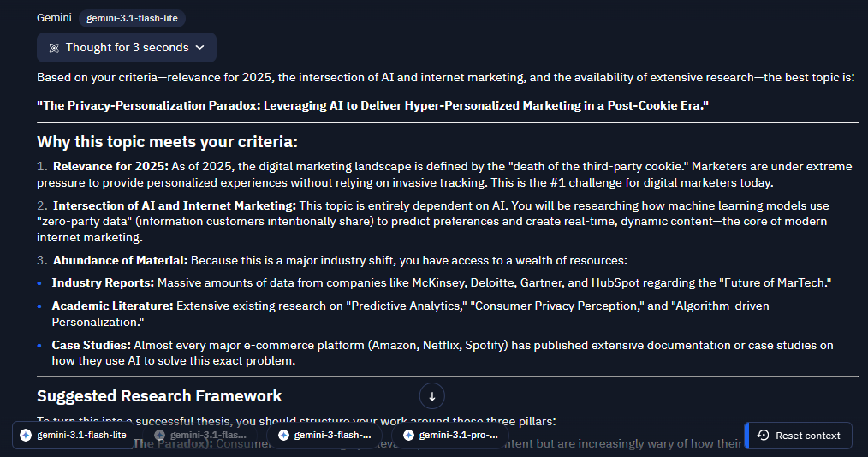The image size is (868, 457).
Task: Click the round down-arrow scroll button
Action: click(x=431, y=396)
